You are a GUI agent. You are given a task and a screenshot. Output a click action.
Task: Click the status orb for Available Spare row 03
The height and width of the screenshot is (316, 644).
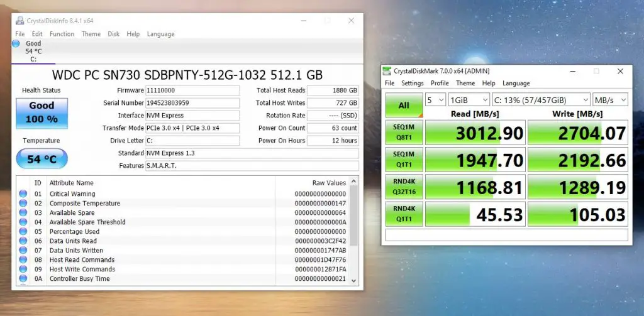tap(23, 212)
